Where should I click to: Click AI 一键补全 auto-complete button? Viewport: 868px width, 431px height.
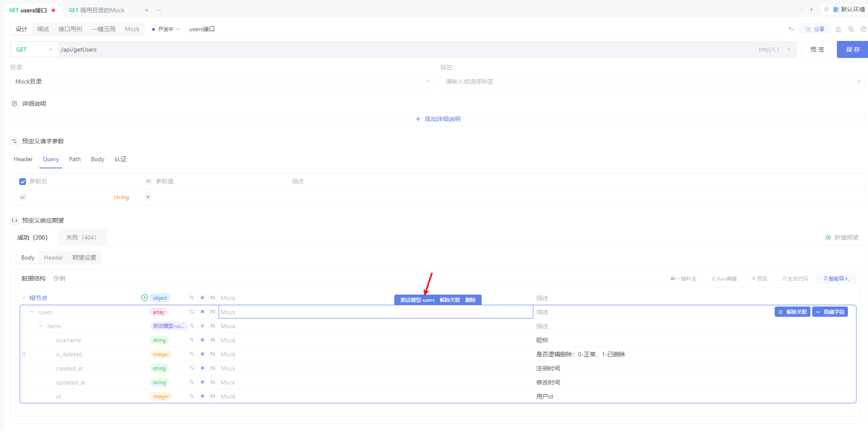click(x=683, y=278)
